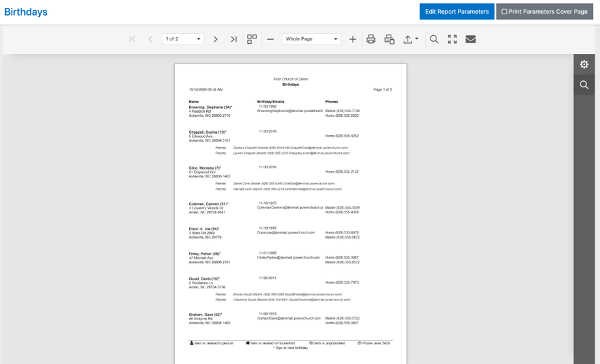
Task: Click 'Dixon Jr, Joe (54)' entry
Action: coord(204,229)
